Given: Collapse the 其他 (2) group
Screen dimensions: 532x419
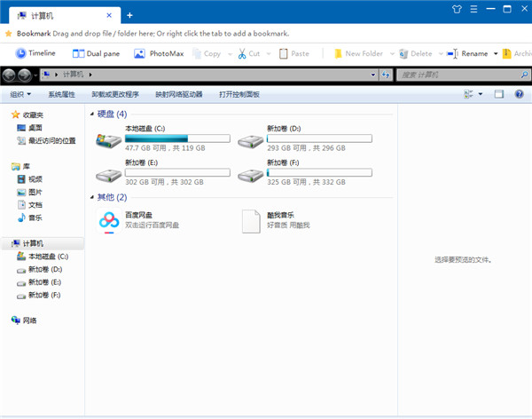Looking at the screenshot, I should coord(92,197).
